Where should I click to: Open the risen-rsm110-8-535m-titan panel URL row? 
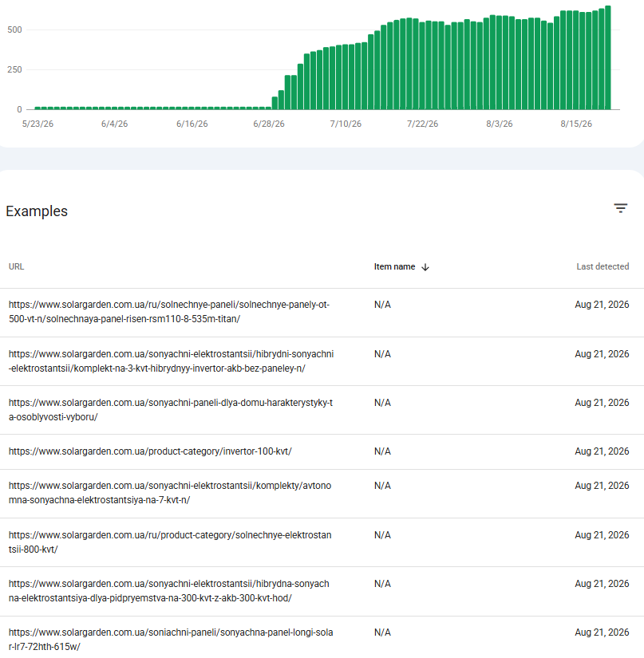point(322,312)
